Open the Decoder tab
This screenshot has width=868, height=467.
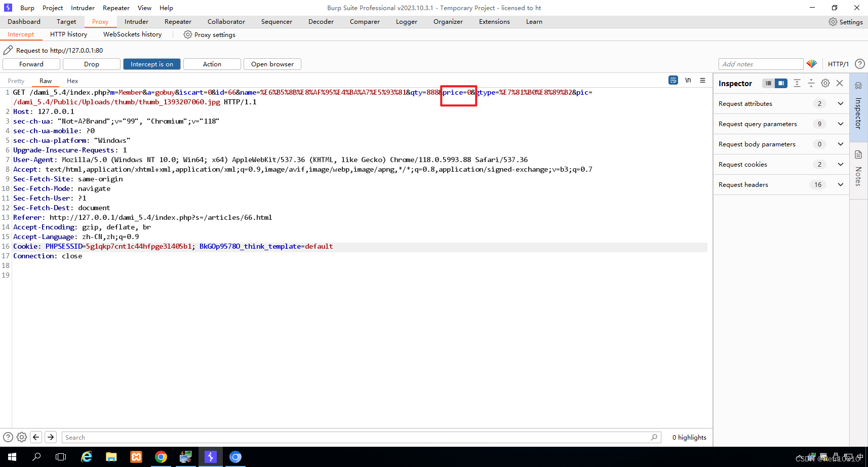coord(321,22)
